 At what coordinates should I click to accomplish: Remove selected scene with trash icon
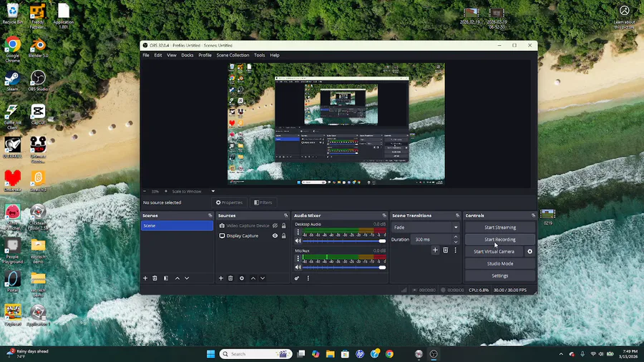[155, 278]
